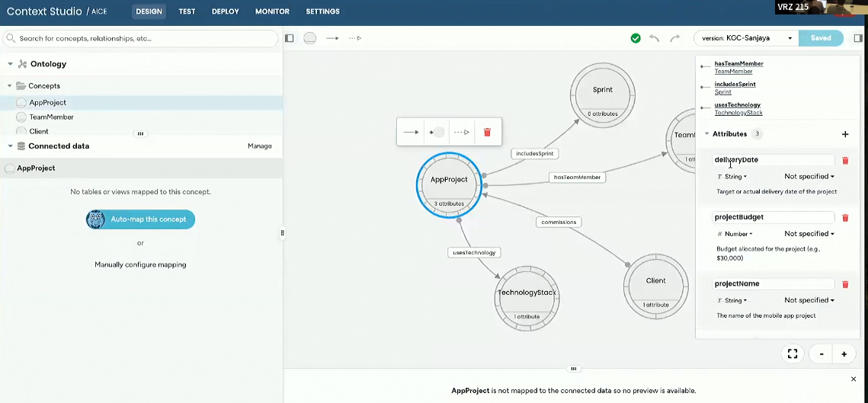Open the Sprint relationship link
The height and width of the screenshot is (403, 868).
point(723,92)
